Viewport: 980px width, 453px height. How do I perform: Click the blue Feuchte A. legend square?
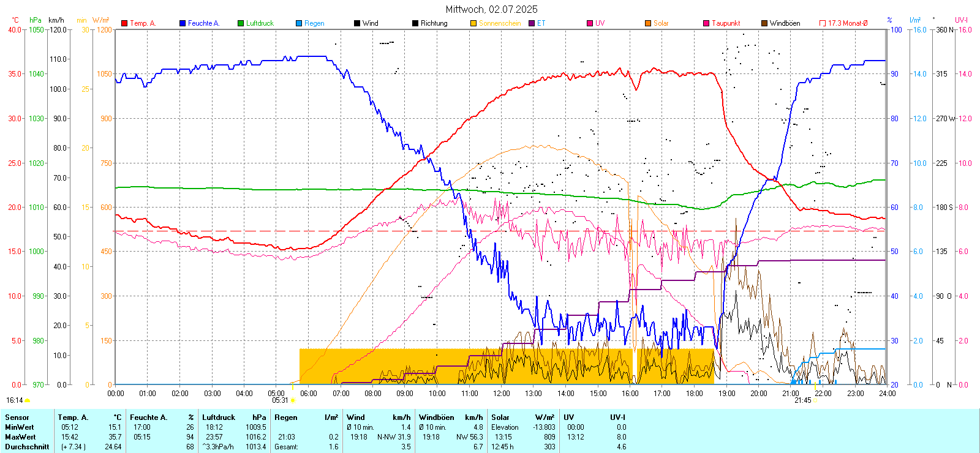tap(183, 23)
